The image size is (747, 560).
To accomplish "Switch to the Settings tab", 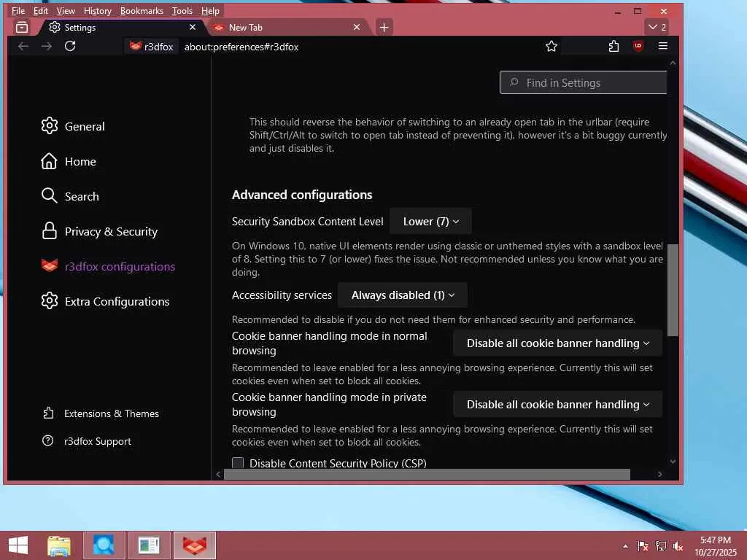I will click(119, 27).
